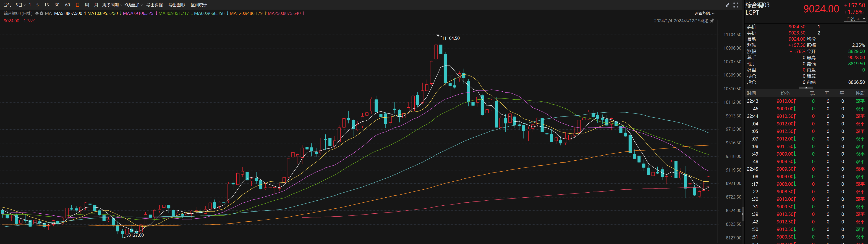Click the 最低 value 8819.50
The width and height of the screenshot is (868, 244).
[x=857, y=64]
